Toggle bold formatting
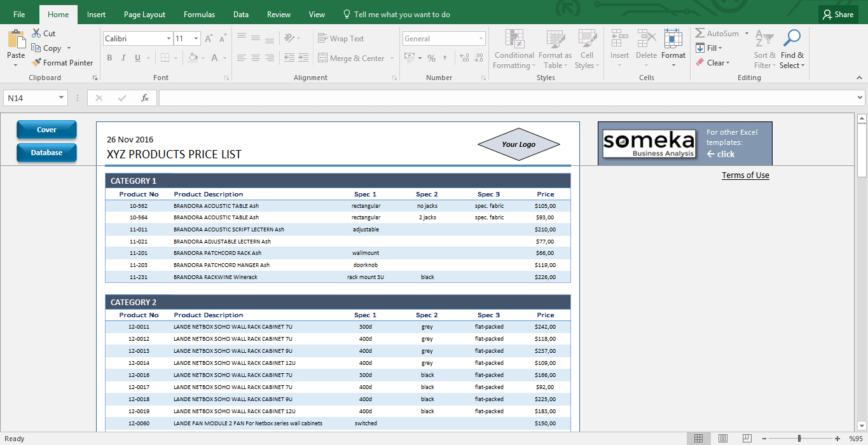Viewport: 868px width, 445px height. coord(109,57)
